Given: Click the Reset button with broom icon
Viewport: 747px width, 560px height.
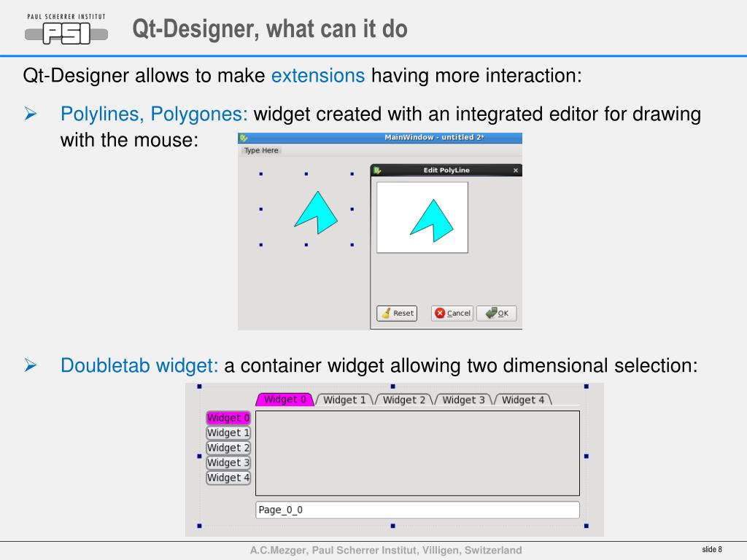Looking at the screenshot, I should [x=397, y=314].
